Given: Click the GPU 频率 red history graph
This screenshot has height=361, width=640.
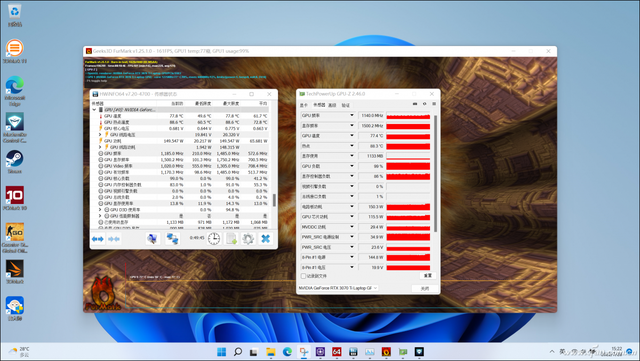Looking at the screenshot, I should click(x=408, y=116).
